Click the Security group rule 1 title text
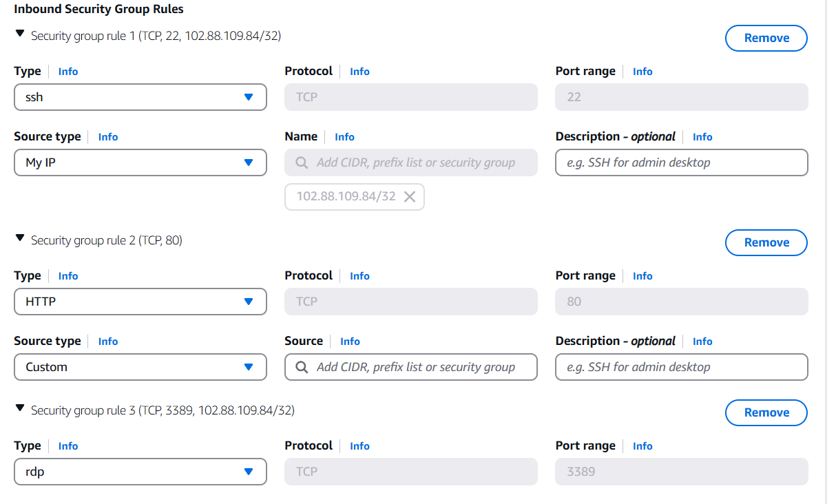Image resolution: width=836 pixels, height=504 pixels. point(156,36)
